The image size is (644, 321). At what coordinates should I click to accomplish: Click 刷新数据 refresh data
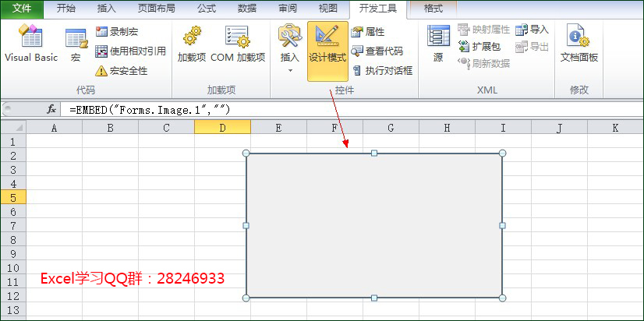click(484, 63)
